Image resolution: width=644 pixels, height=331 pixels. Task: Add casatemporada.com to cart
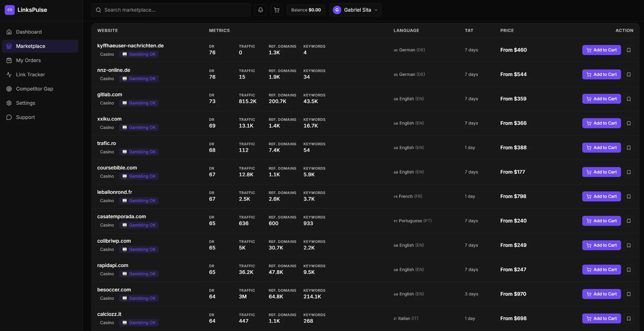(602, 221)
